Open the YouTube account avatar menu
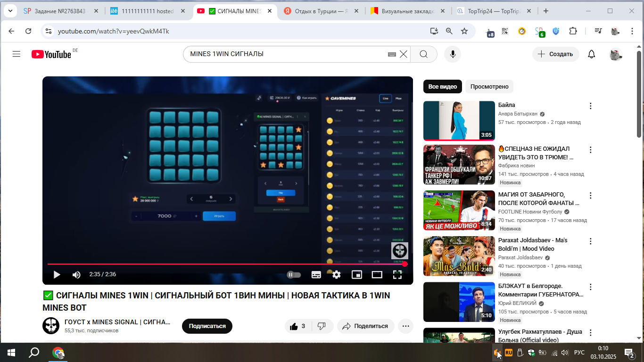Viewport: 644px width, 362px height. [x=615, y=54]
